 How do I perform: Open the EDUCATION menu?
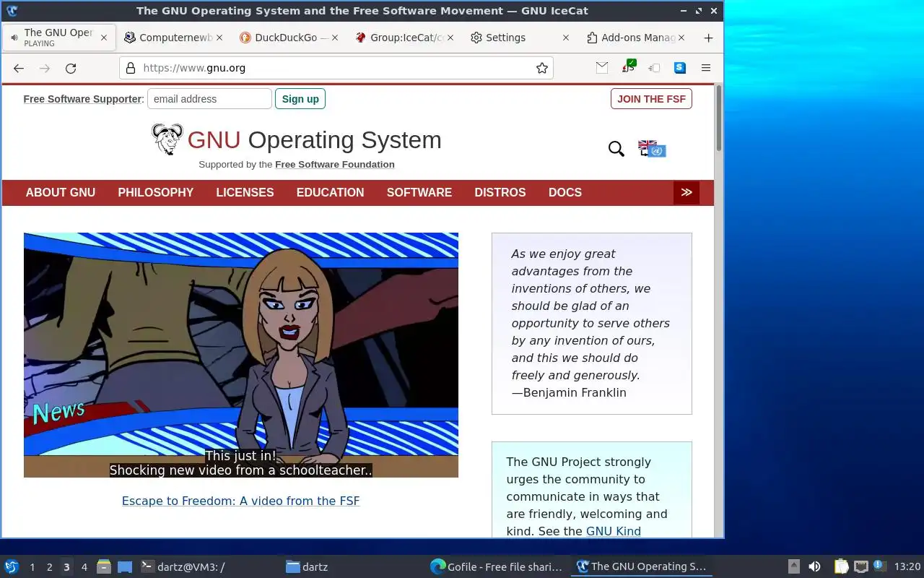click(330, 192)
